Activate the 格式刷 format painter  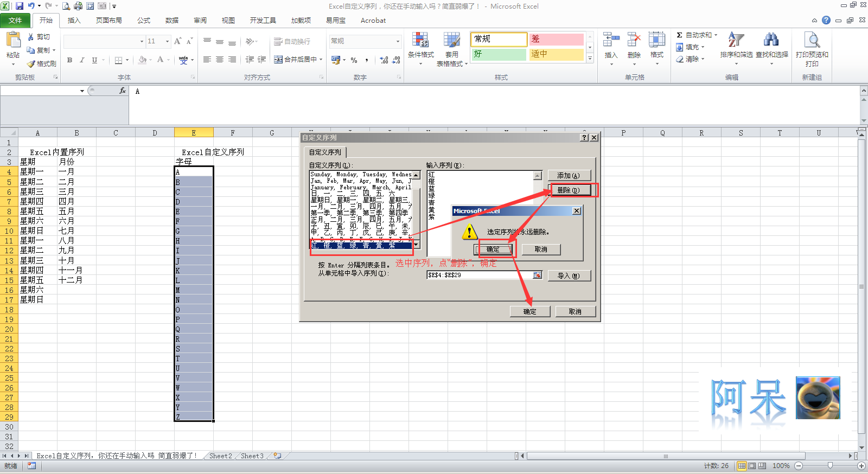42,63
